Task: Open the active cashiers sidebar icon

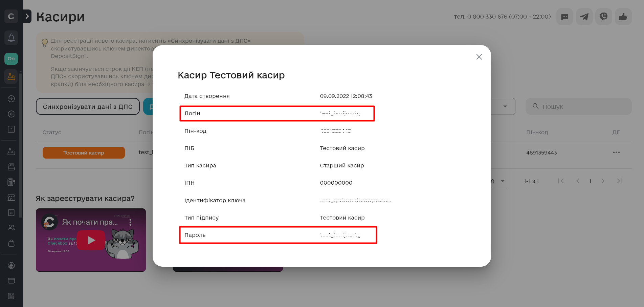Action: [11, 76]
